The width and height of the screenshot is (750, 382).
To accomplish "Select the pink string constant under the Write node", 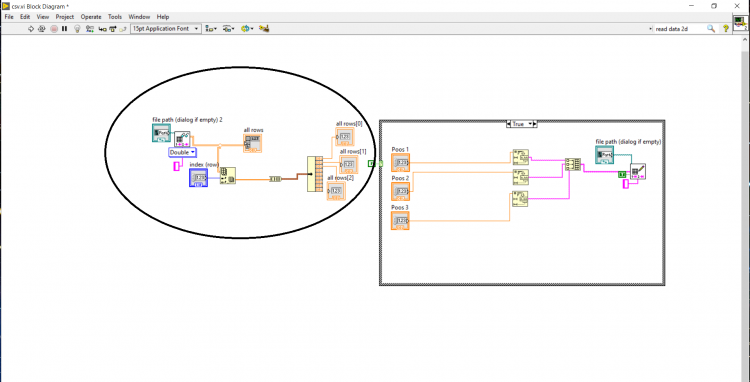I will tap(626, 184).
